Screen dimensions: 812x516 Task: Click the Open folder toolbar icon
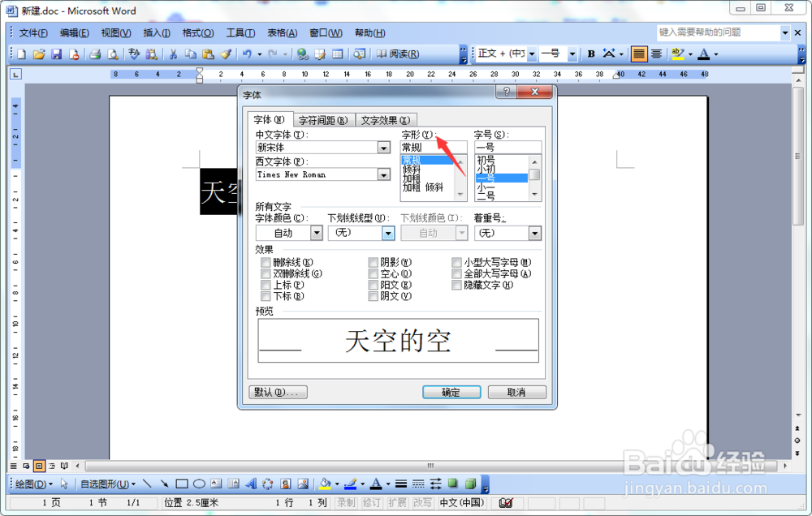pos(39,54)
